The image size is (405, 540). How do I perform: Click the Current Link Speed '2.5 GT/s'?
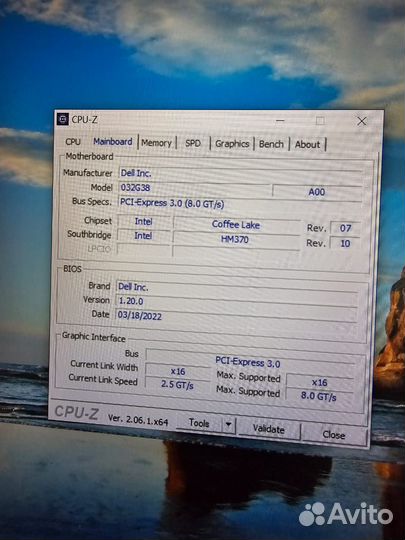(x=177, y=385)
